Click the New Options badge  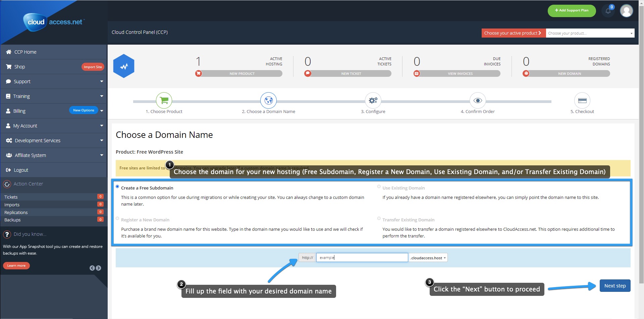pos(84,110)
